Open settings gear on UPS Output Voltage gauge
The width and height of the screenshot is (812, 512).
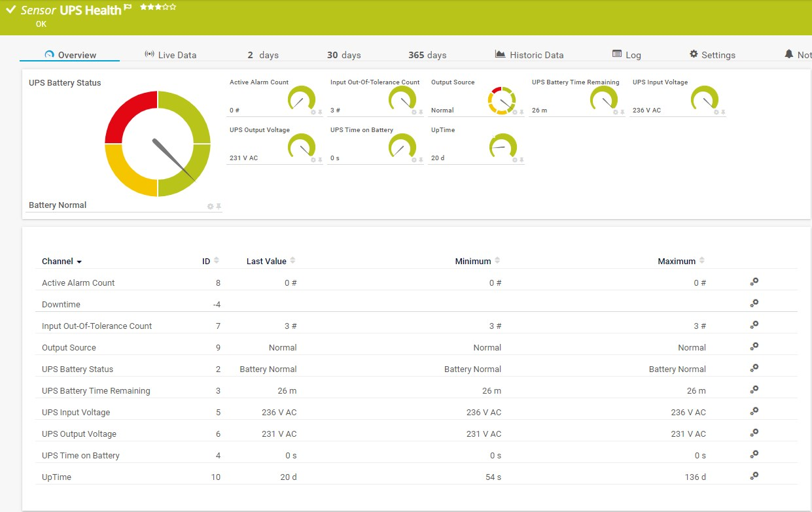[313, 160]
